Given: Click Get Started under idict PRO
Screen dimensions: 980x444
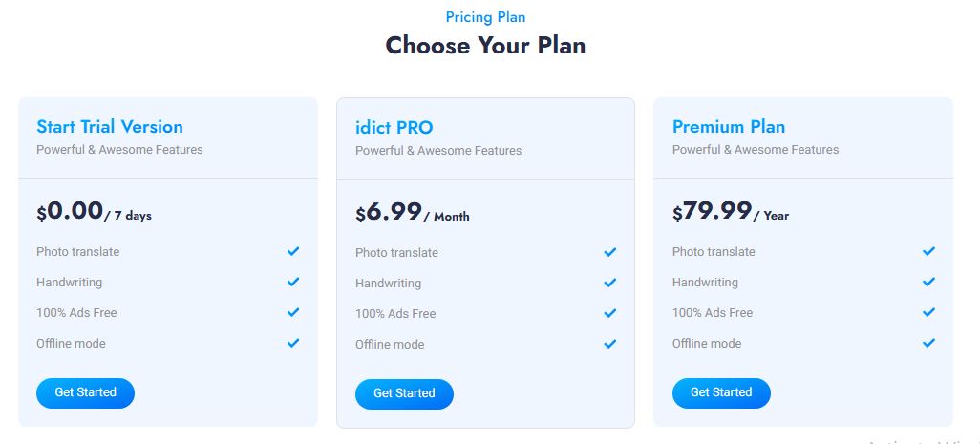Looking at the screenshot, I should pos(404,393).
